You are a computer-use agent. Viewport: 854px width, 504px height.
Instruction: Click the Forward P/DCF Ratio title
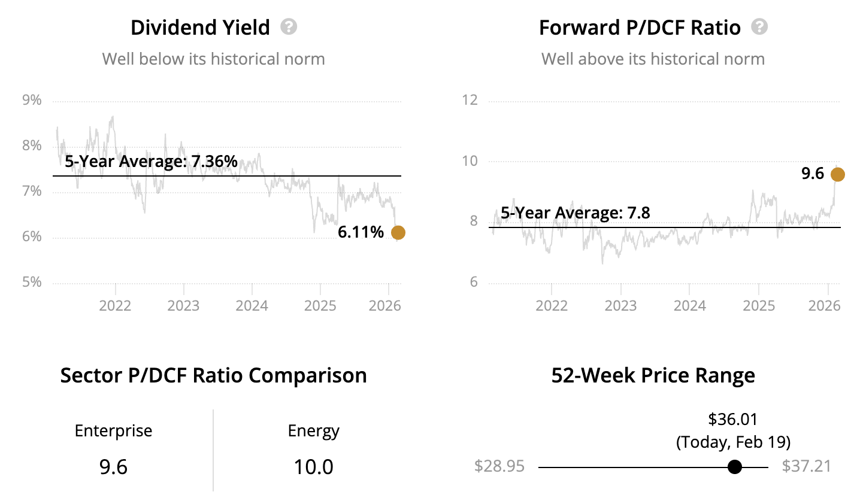(x=640, y=28)
